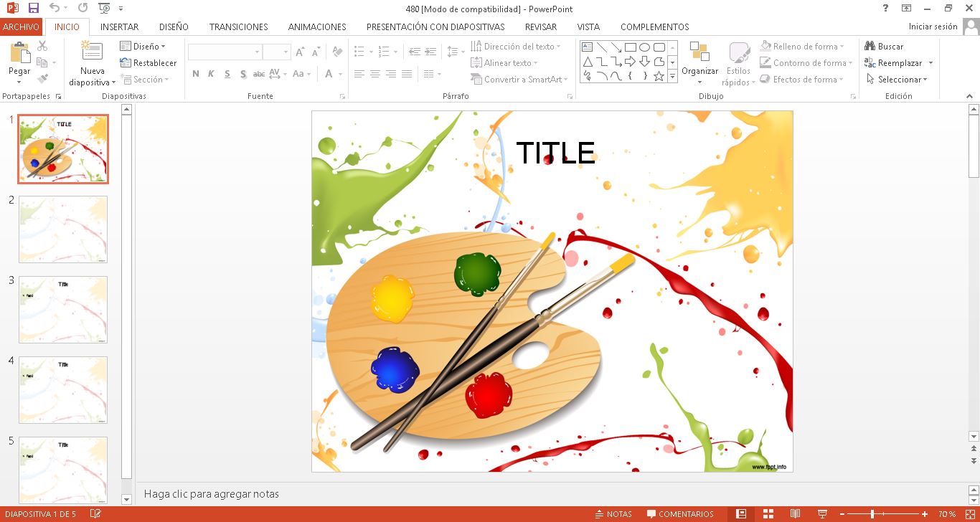Expand the Sección dropdown
Screen dimensions: 980x522
coord(145,80)
